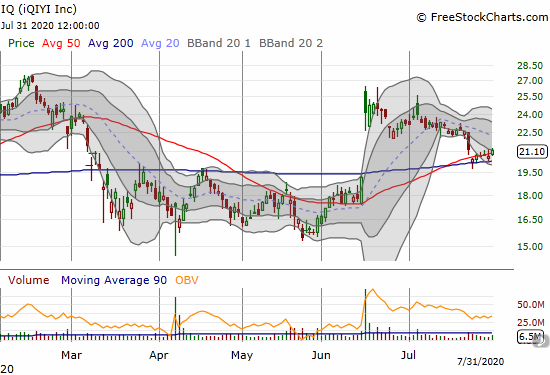The height and width of the screenshot is (375, 550).
Task: Click the 19.50 price axis label
Action: pyautogui.click(x=530, y=173)
